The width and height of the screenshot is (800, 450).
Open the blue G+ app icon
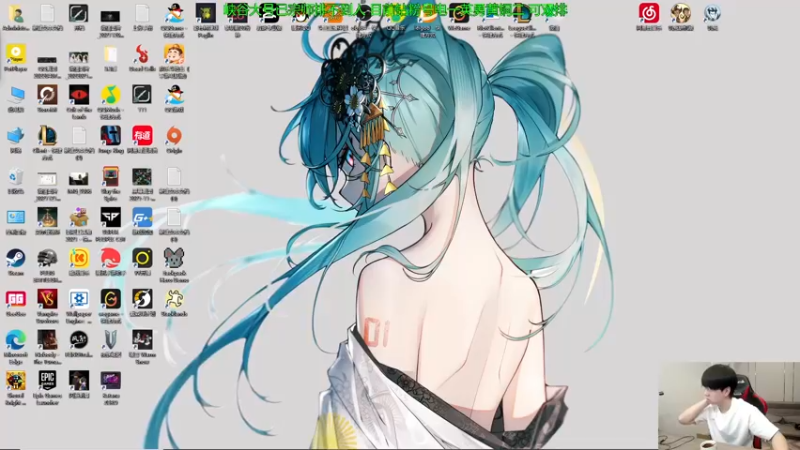coord(142,217)
